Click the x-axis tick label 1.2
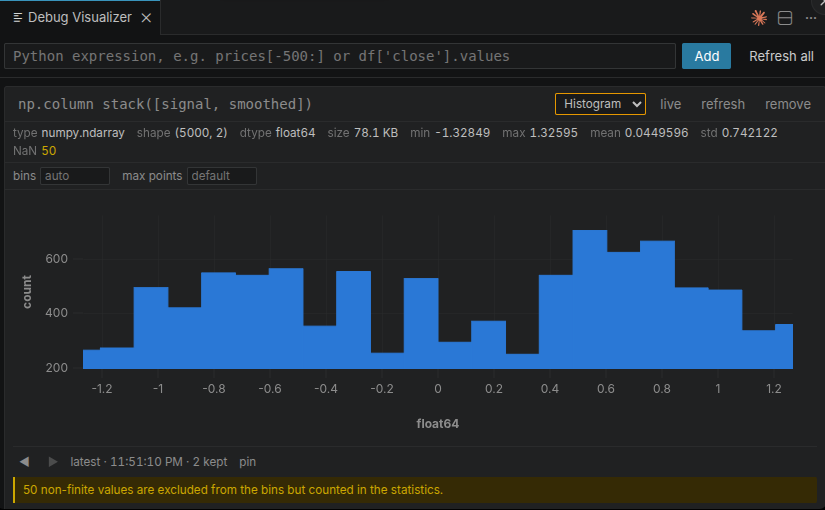 [x=773, y=389]
